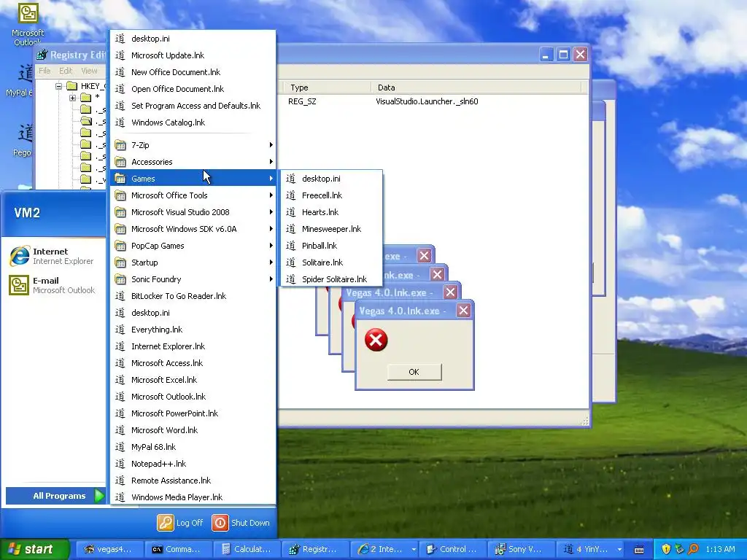
Task: Expand the * registry key node
Action: coord(72,98)
